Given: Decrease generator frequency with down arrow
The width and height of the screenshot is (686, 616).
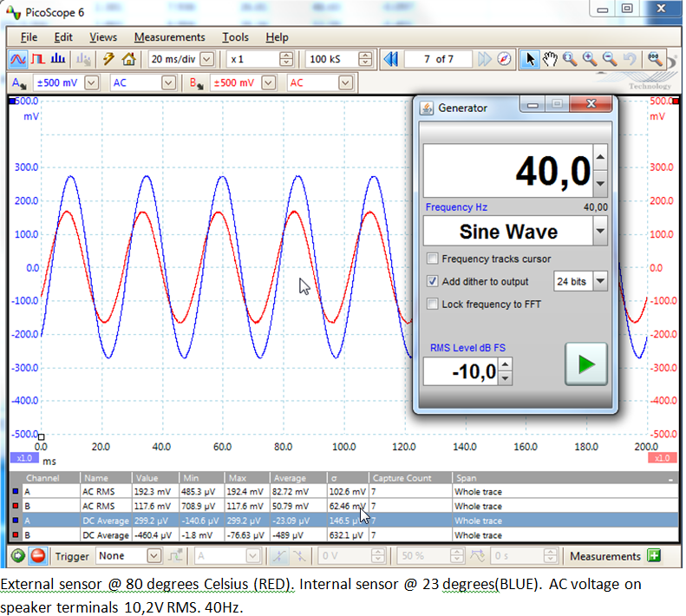Looking at the screenshot, I should pyautogui.click(x=600, y=184).
